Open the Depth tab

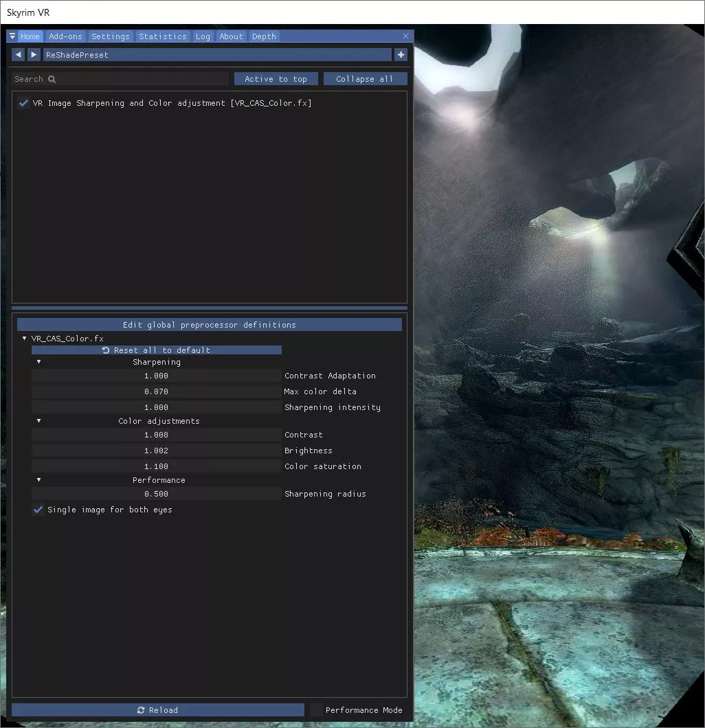[x=264, y=36]
